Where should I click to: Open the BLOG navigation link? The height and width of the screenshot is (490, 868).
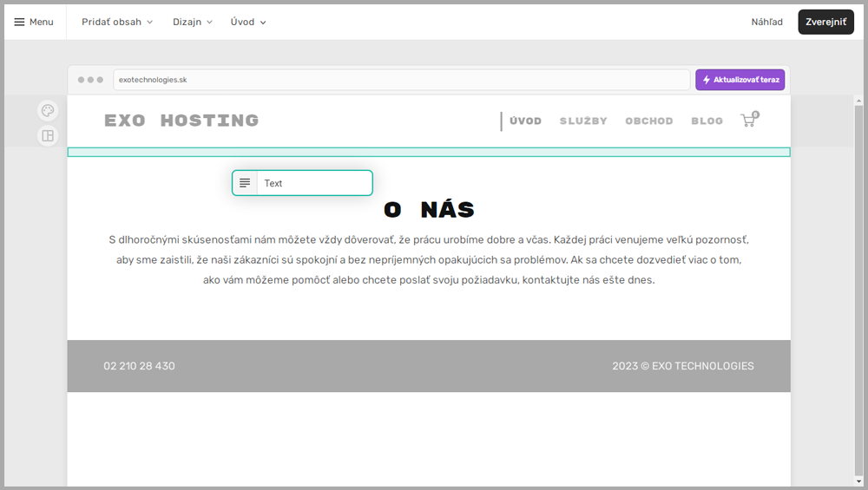tap(707, 121)
